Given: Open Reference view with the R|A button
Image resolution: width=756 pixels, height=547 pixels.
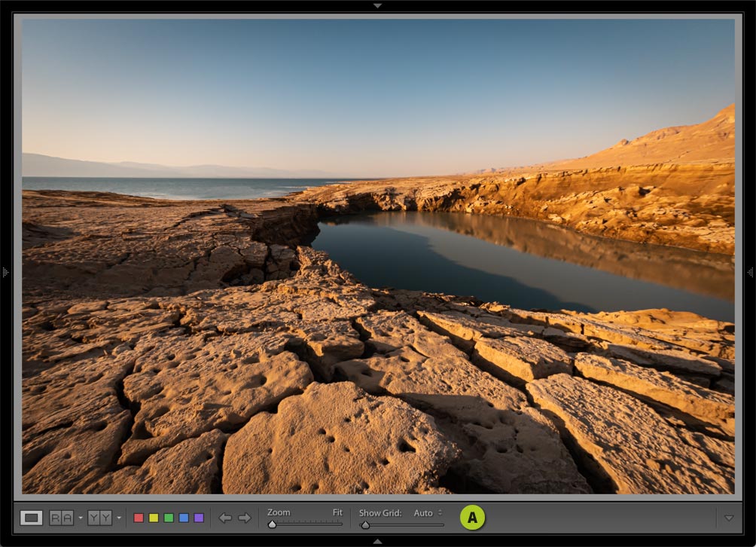Looking at the screenshot, I should [x=62, y=518].
